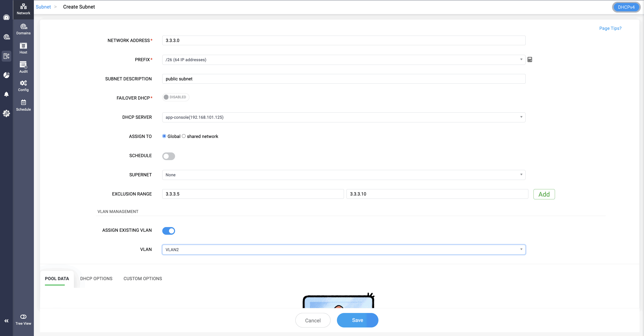
Task: Turn off Assign Existing VLAN switch
Action: (x=168, y=231)
